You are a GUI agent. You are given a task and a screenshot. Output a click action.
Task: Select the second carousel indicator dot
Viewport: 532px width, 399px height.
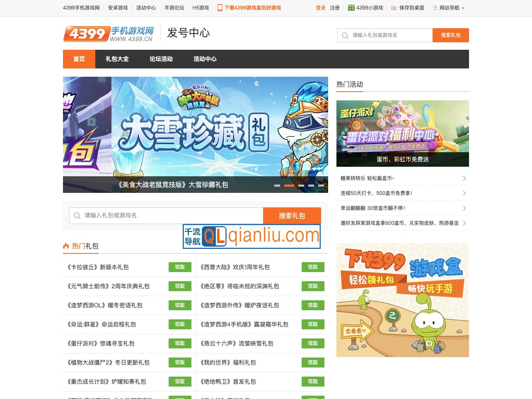click(x=289, y=185)
